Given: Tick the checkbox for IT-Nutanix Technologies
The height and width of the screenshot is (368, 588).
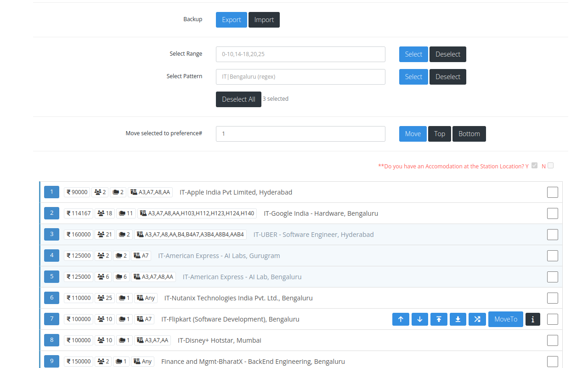Looking at the screenshot, I should click(x=553, y=298).
